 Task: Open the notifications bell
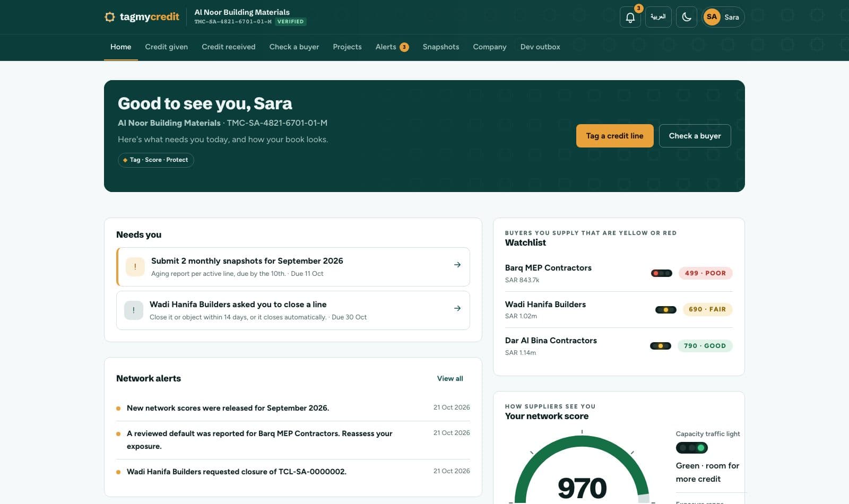(630, 17)
